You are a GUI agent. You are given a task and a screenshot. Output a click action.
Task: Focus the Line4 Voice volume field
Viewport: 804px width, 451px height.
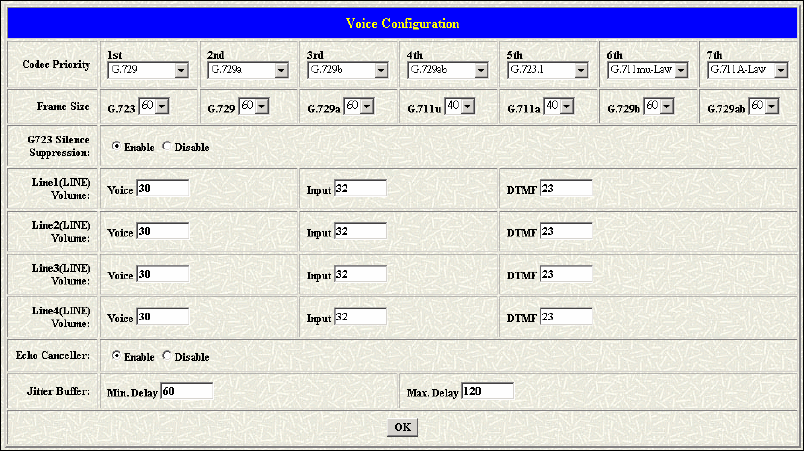pos(162,316)
